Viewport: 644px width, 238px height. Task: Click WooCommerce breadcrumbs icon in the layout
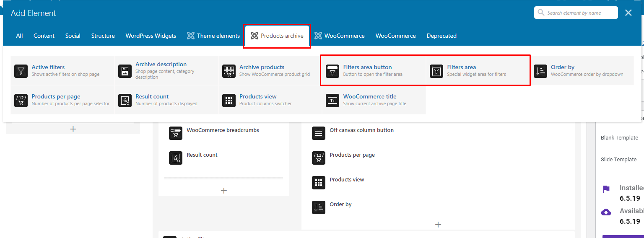coord(176,133)
